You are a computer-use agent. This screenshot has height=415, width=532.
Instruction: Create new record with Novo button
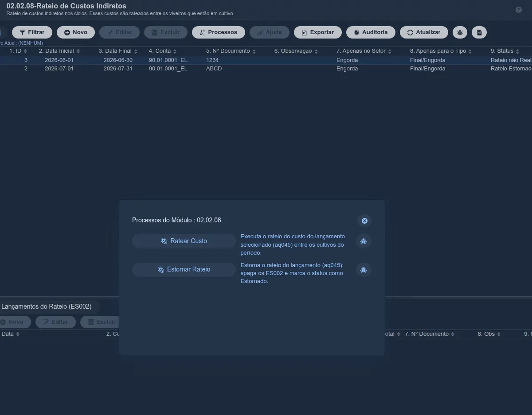76,32
